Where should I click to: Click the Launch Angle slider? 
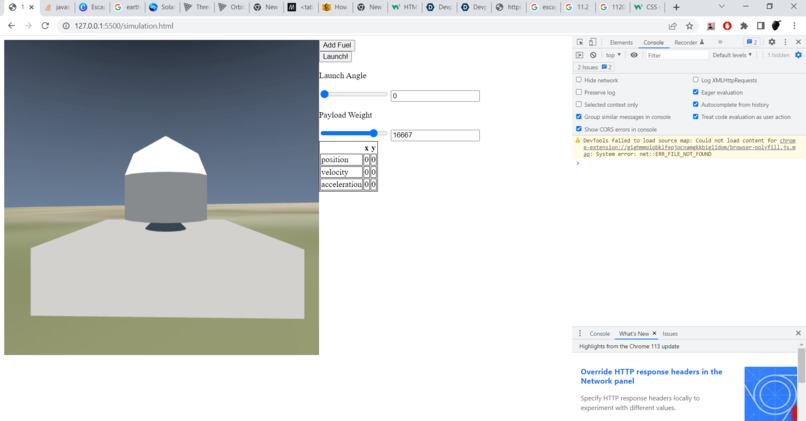(x=354, y=94)
